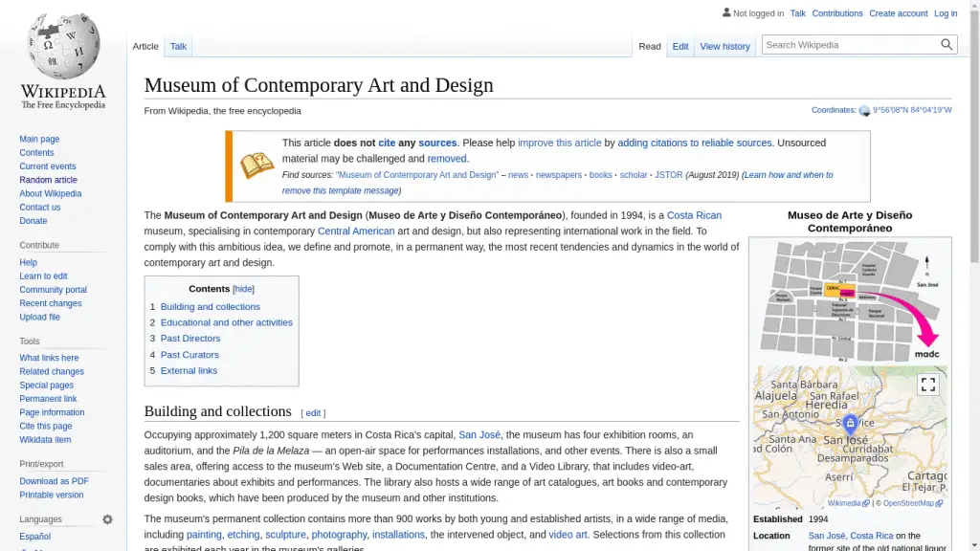Click the coordinates 9°56′08″N 84°04′19″W link
980x551 pixels.
pos(912,110)
